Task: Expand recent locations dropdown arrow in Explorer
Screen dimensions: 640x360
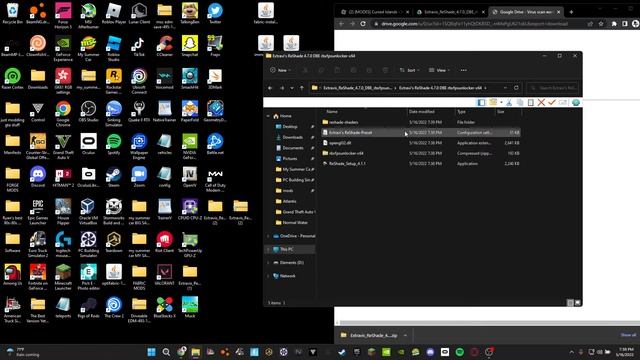Action: [x=292, y=88]
